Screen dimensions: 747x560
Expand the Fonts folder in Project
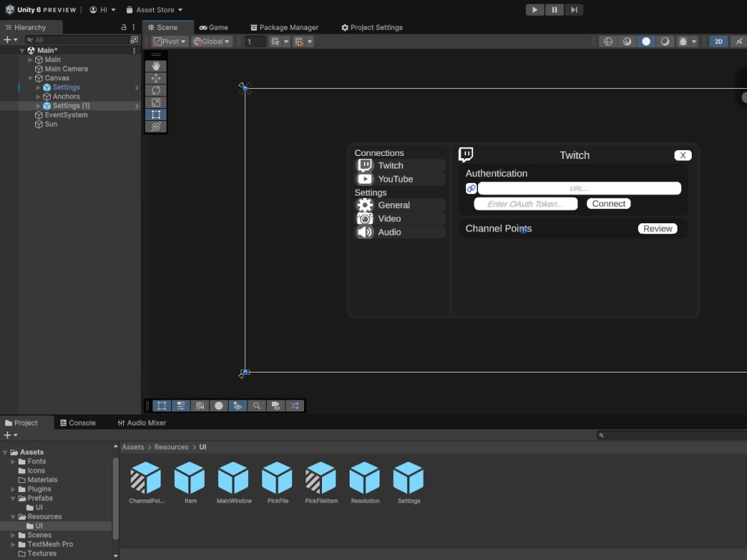click(13, 461)
